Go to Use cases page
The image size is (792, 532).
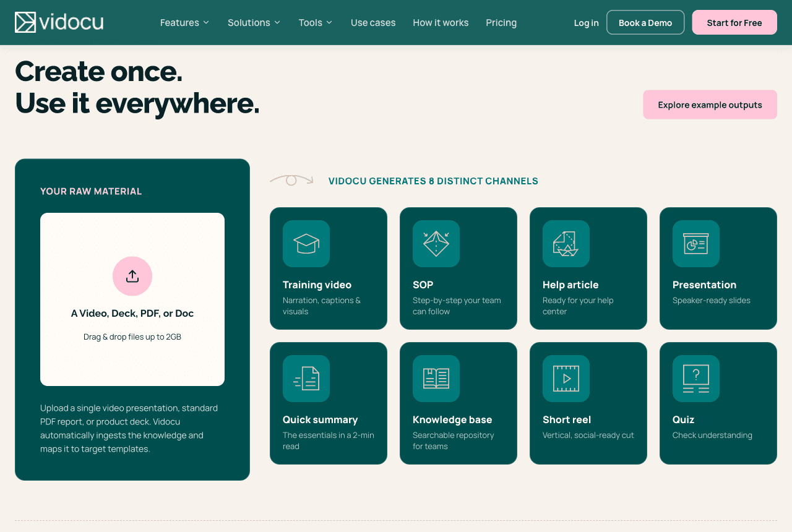tap(373, 22)
